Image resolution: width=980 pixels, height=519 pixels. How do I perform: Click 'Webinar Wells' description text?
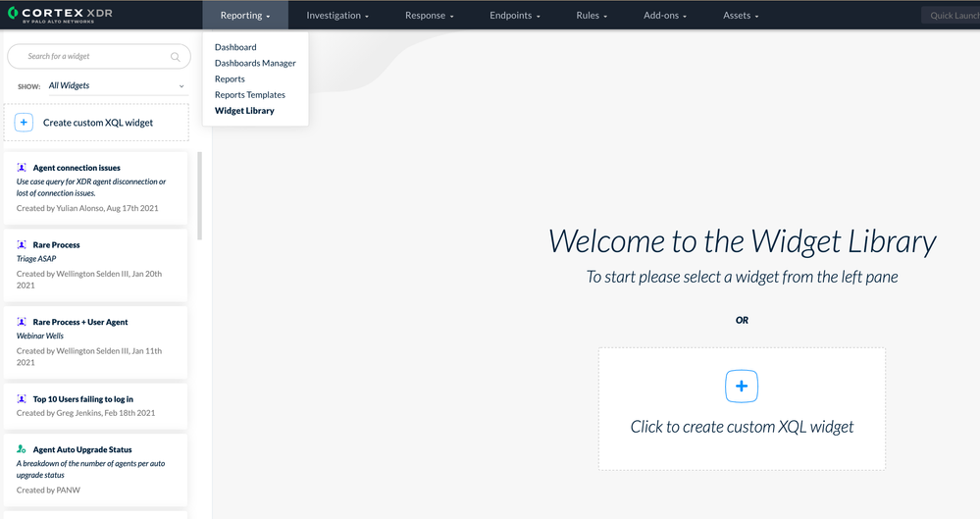[40, 336]
